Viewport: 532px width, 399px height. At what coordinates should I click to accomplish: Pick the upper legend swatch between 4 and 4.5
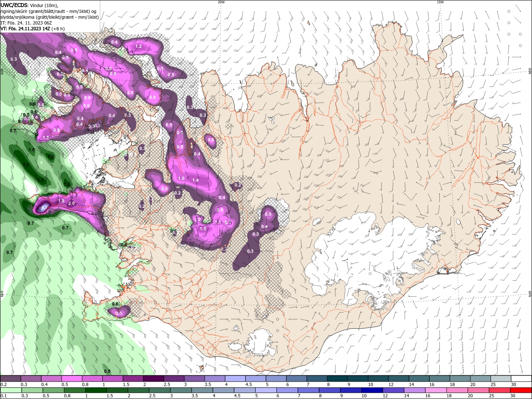[235, 379]
